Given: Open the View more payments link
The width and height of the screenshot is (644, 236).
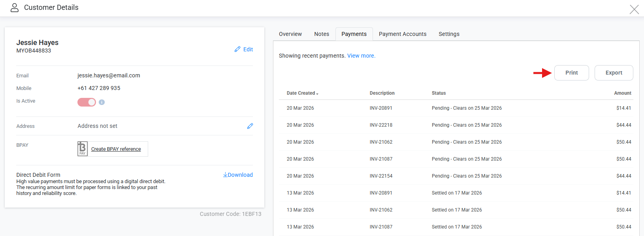Looking at the screenshot, I should 361,56.
